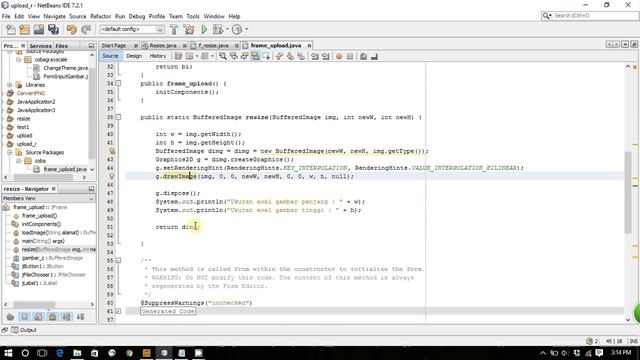Open Cortana search circle on taskbar

click(x=25, y=353)
